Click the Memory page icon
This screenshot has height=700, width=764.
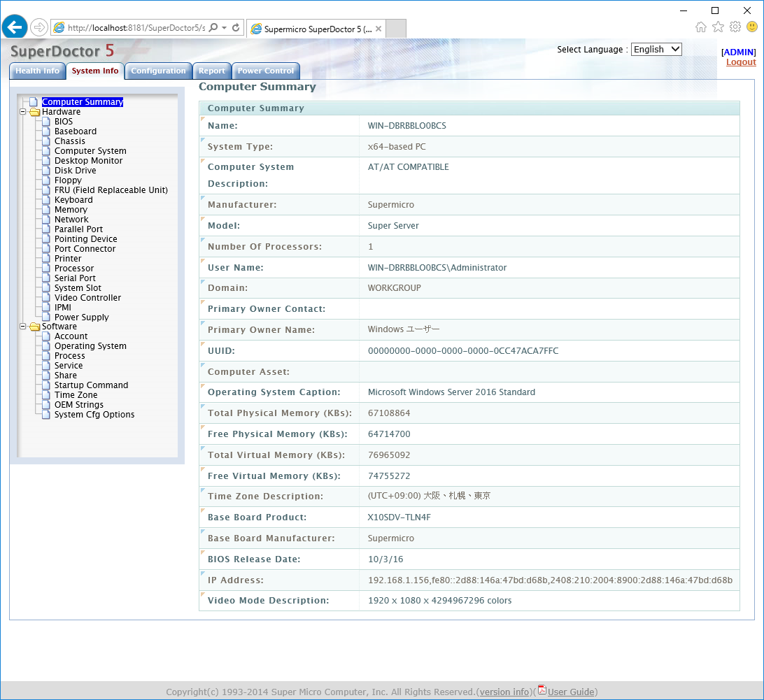[x=45, y=210]
